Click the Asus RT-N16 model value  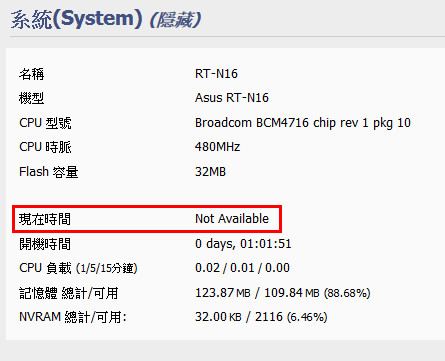pyautogui.click(x=232, y=98)
